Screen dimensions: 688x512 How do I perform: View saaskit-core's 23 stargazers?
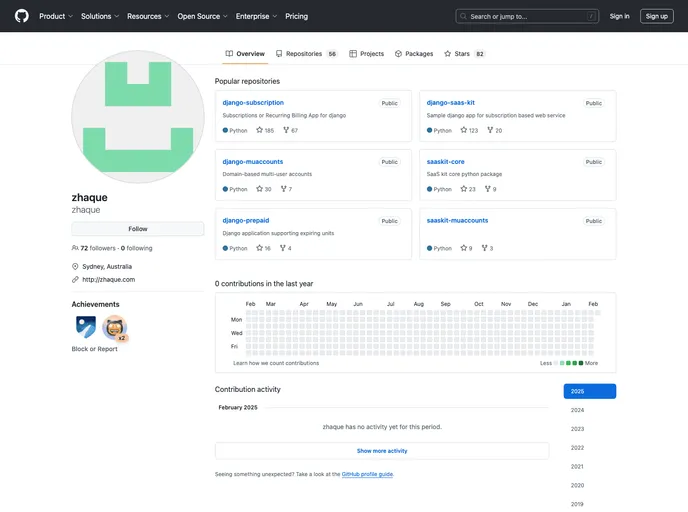[468, 189]
